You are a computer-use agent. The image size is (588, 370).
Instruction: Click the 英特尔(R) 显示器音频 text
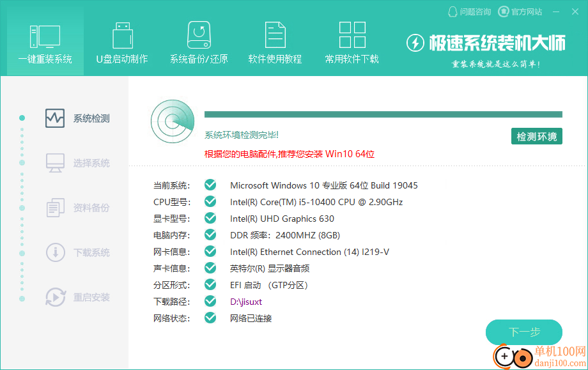coord(270,268)
